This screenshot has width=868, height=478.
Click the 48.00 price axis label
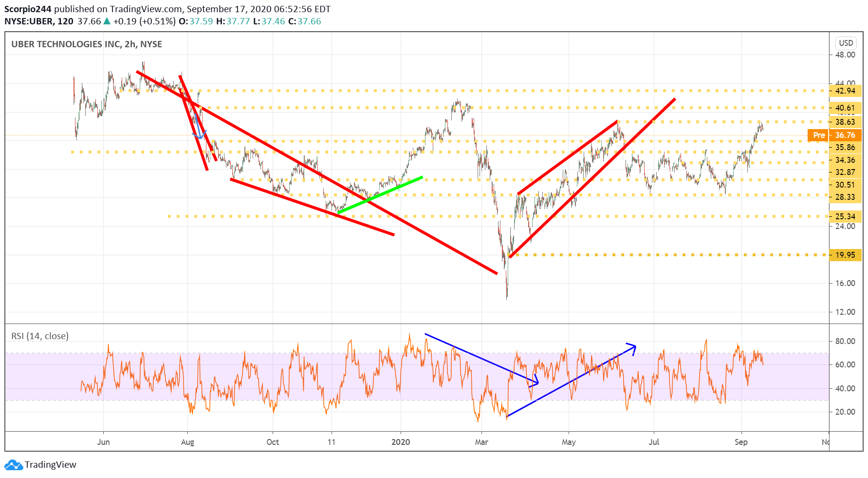(x=845, y=55)
